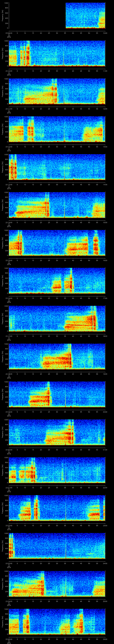Click the 23:25:00 start time label
114x644 pixels.
9,639
